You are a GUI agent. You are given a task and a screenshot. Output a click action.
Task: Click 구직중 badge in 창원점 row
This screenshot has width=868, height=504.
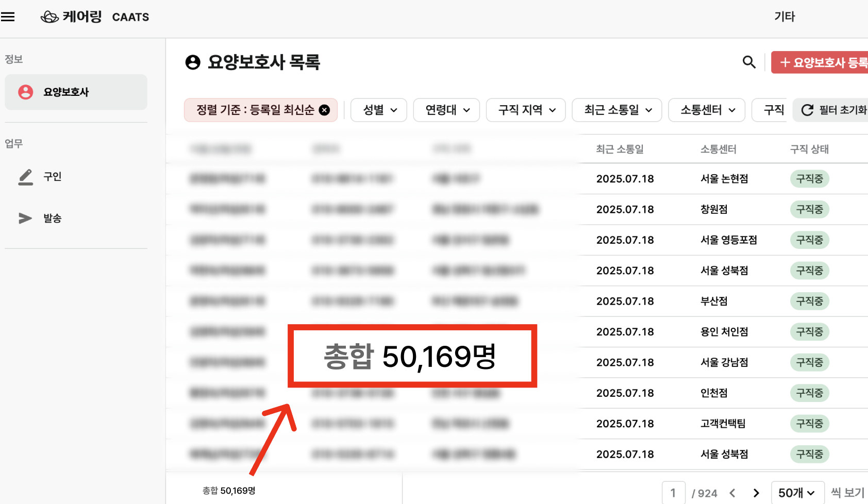click(x=809, y=209)
